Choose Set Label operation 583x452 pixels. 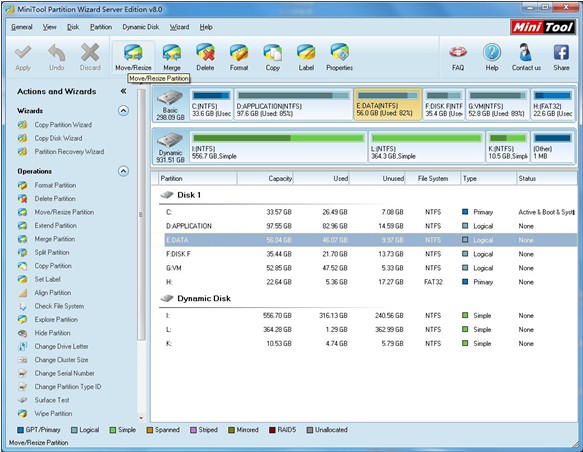[x=47, y=279]
